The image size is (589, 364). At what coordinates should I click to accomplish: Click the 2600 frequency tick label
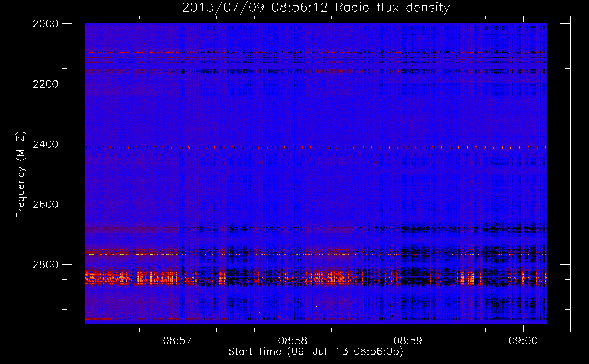(x=46, y=204)
